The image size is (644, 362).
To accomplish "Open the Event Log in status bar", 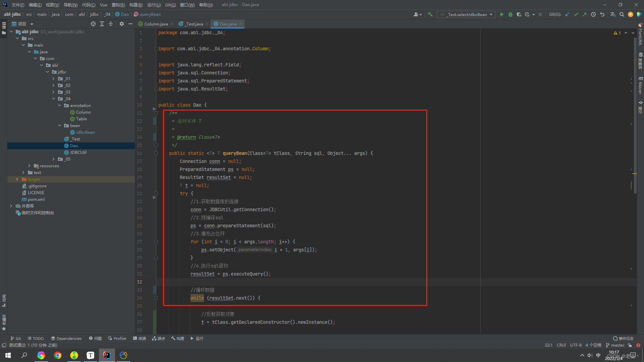I will pyautogui.click(x=623, y=339).
